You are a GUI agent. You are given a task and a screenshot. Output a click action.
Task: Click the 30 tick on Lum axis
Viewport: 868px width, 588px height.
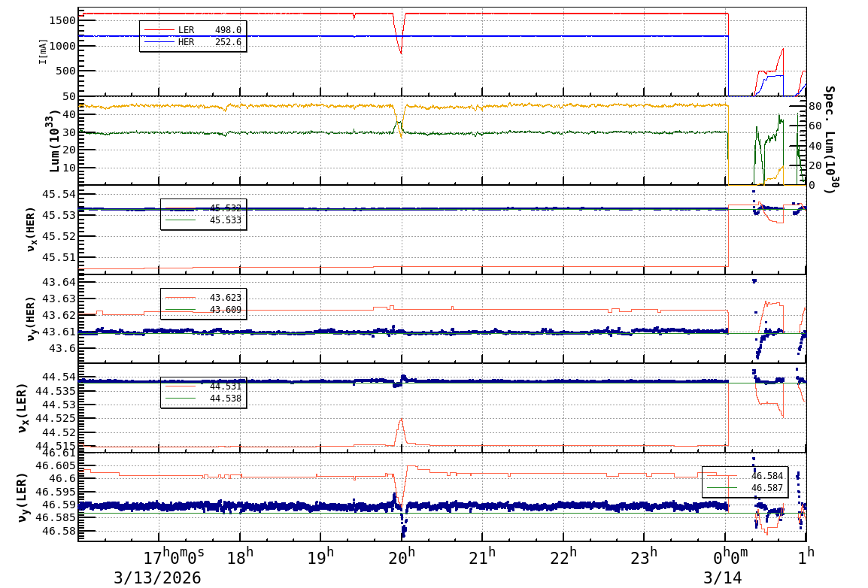pyautogui.click(x=69, y=132)
